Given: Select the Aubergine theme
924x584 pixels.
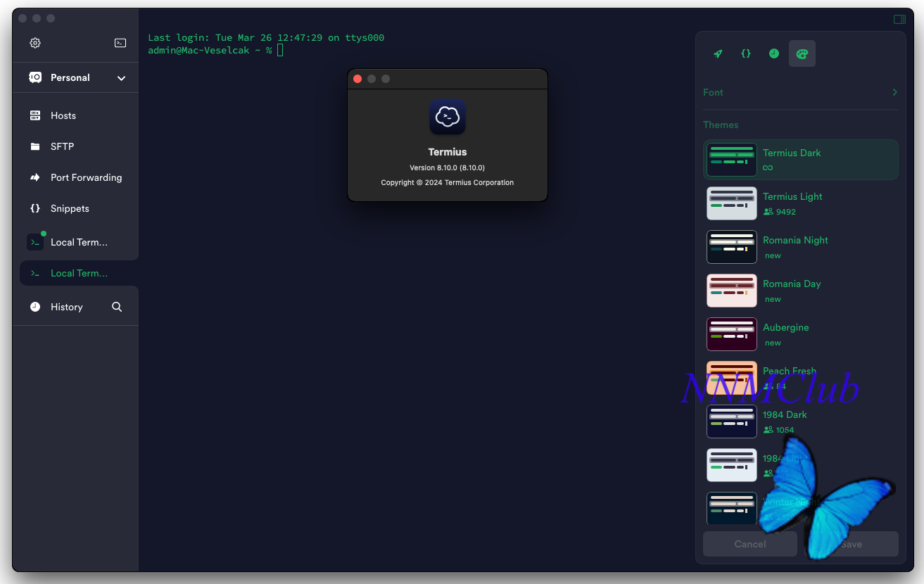Looking at the screenshot, I should coord(801,334).
